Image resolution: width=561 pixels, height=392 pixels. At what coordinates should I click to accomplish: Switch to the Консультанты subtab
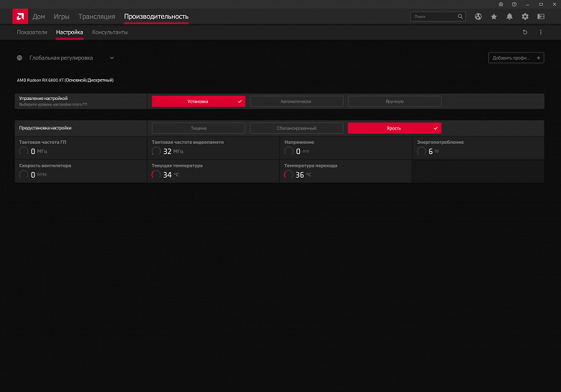pos(110,32)
